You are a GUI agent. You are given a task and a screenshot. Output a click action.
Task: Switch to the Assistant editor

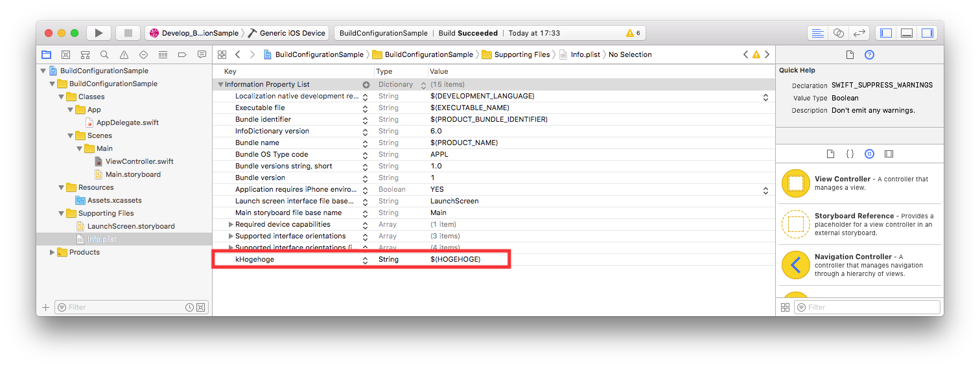click(x=839, y=33)
